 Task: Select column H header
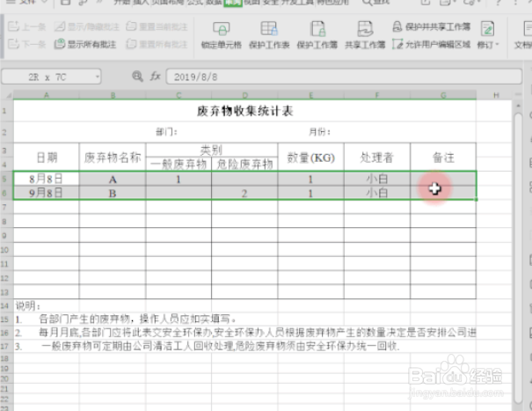495,95
